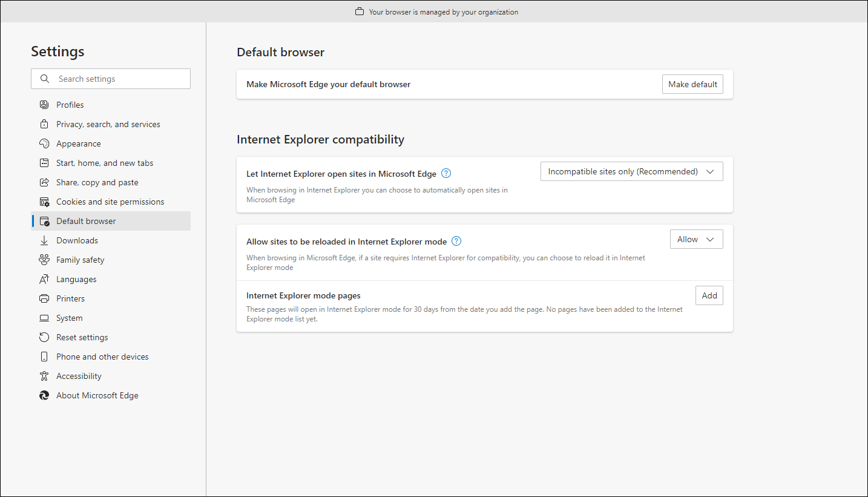Click the Make default button
The width and height of the screenshot is (868, 497).
coord(692,84)
